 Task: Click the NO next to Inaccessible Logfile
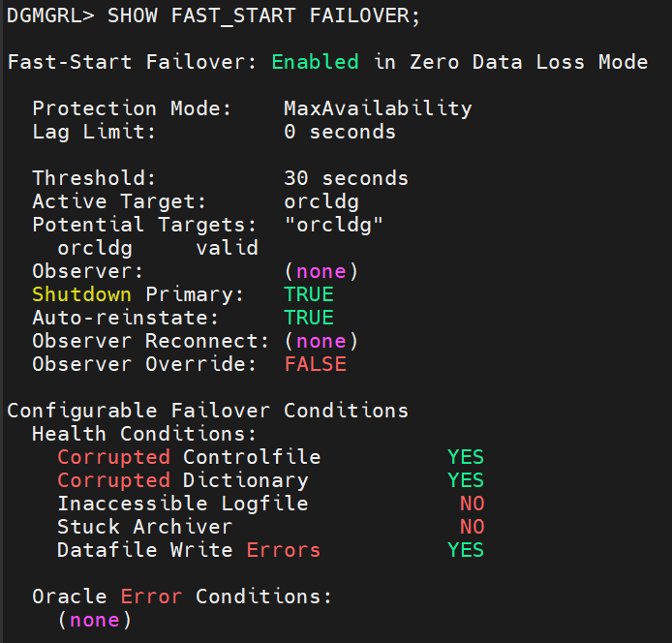coord(472,504)
